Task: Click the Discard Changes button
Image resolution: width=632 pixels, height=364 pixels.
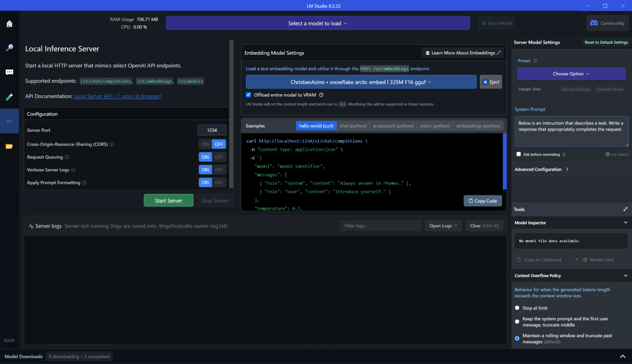Action: click(576, 90)
